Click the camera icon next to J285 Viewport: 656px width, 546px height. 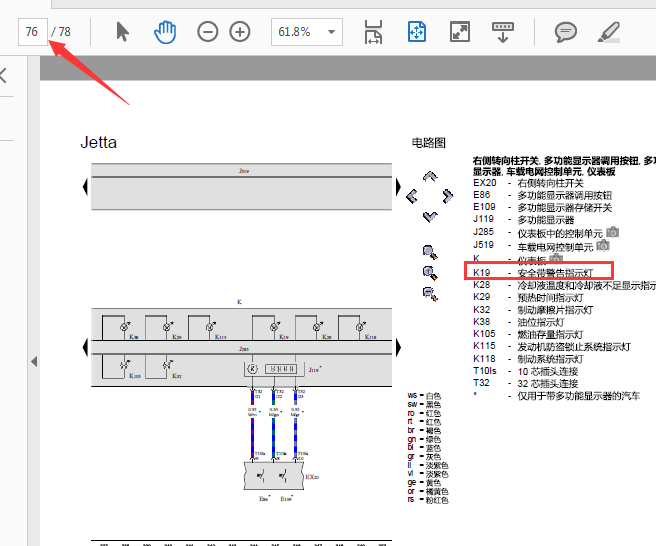click(612, 232)
